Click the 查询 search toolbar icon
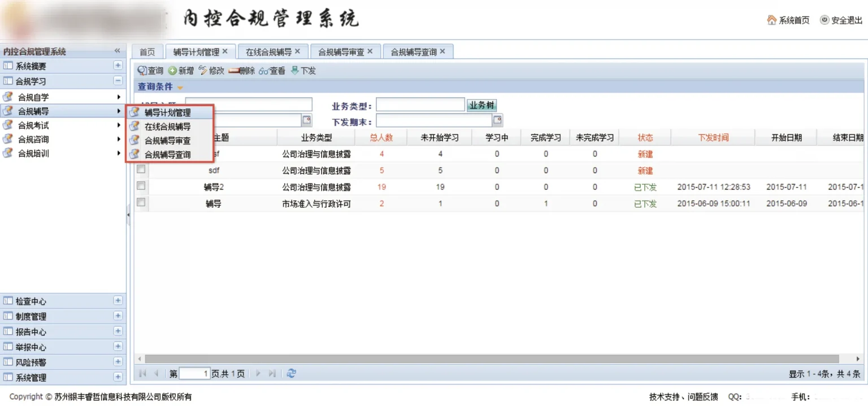 click(142, 71)
